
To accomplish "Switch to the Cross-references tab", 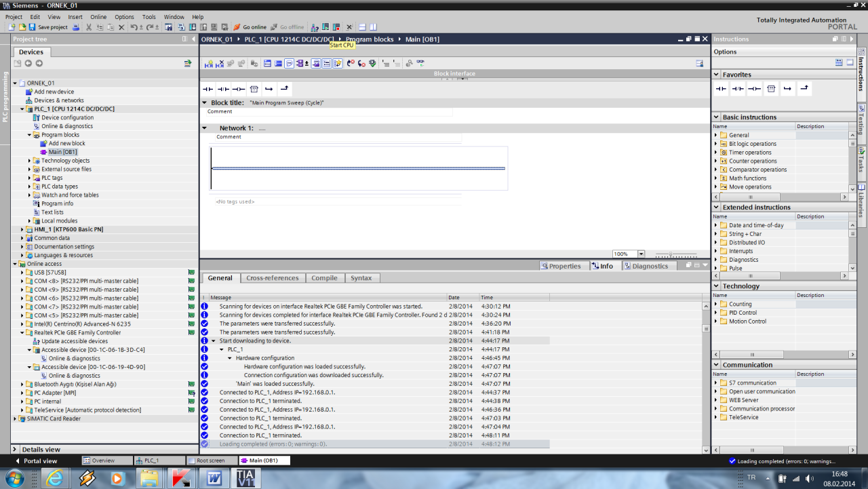I will coord(272,278).
